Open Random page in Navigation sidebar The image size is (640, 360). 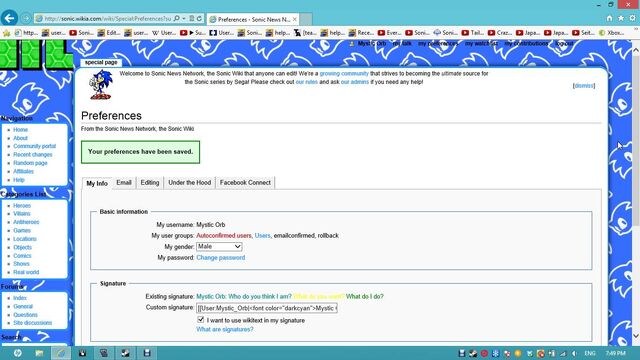(x=30, y=163)
